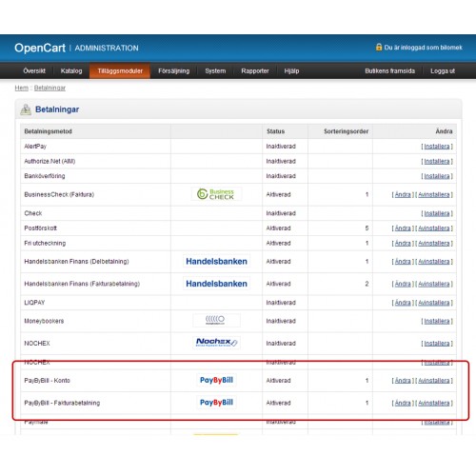Open the System menu
This screenshot has width=476, height=476.
(215, 71)
